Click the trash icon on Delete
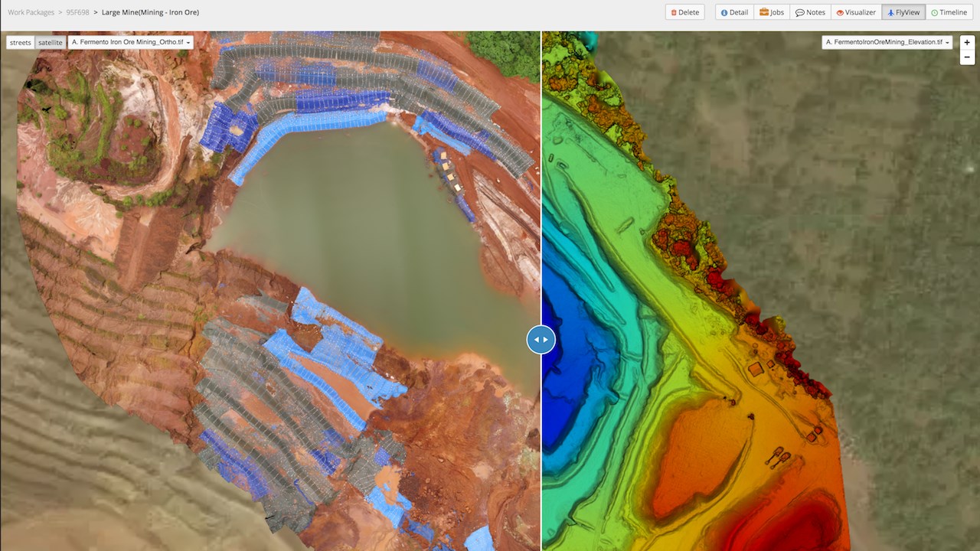Image resolution: width=980 pixels, height=551 pixels. coord(674,12)
